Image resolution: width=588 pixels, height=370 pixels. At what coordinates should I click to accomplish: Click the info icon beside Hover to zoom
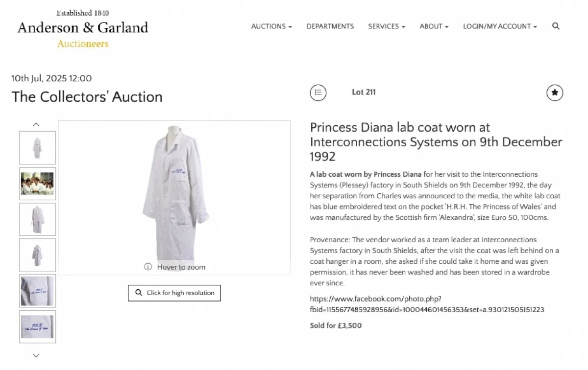pyautogui.click(x=148, y=267)
